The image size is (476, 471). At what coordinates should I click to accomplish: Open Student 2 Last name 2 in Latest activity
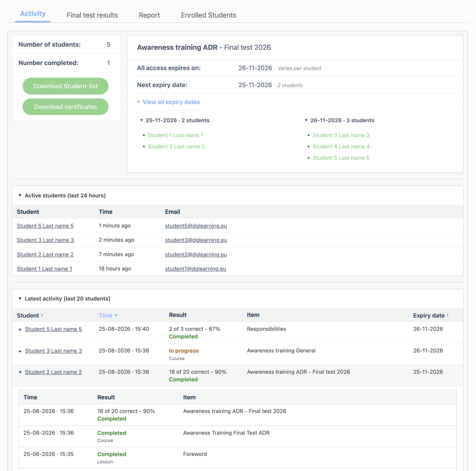(53, 372)
